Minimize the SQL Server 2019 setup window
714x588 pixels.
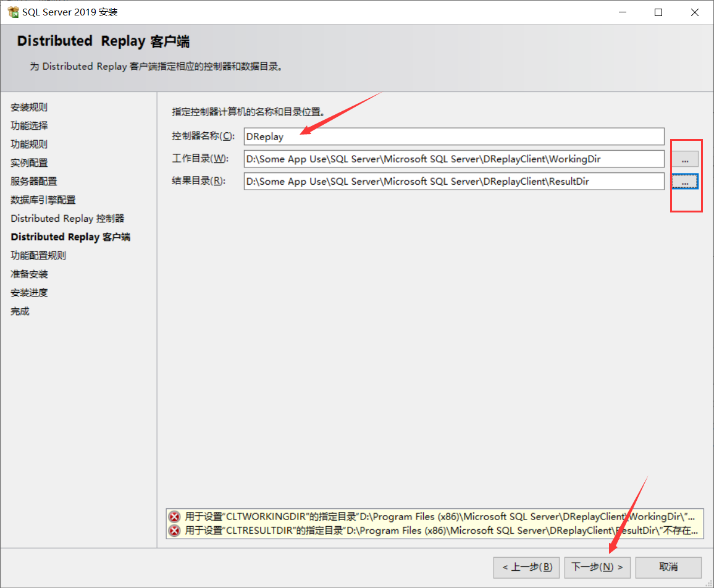623,12
